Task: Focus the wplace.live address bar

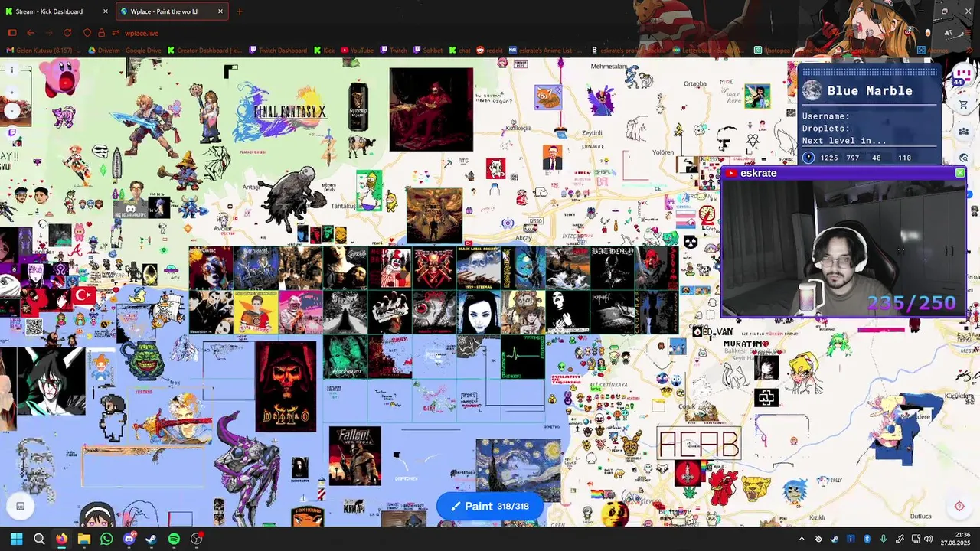Action: tap(142, 33)
